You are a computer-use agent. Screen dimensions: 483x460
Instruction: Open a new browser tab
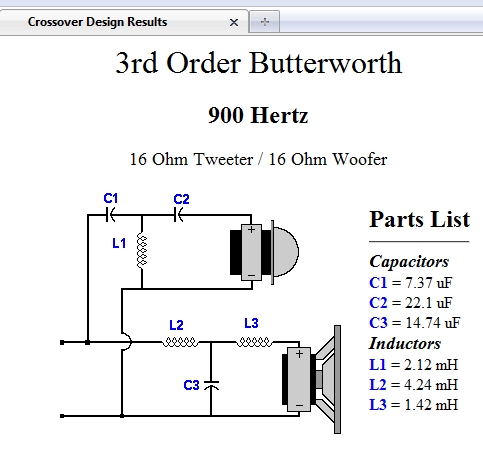pyautogui.click(x=265, y=22)
